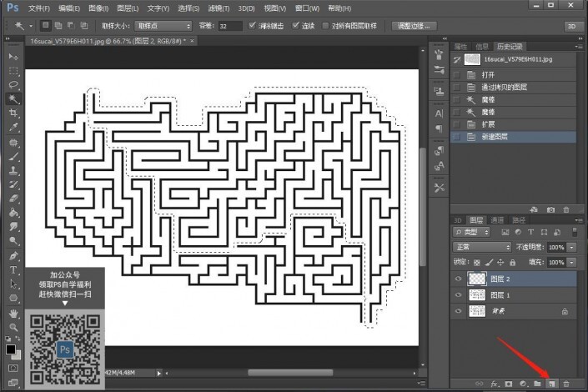Click the delete layer trash icon
588x392 pixels.
coord(566,383)
